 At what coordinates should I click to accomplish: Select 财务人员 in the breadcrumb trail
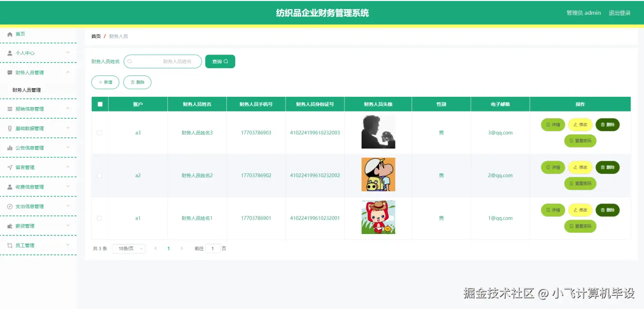pos(119,36)
